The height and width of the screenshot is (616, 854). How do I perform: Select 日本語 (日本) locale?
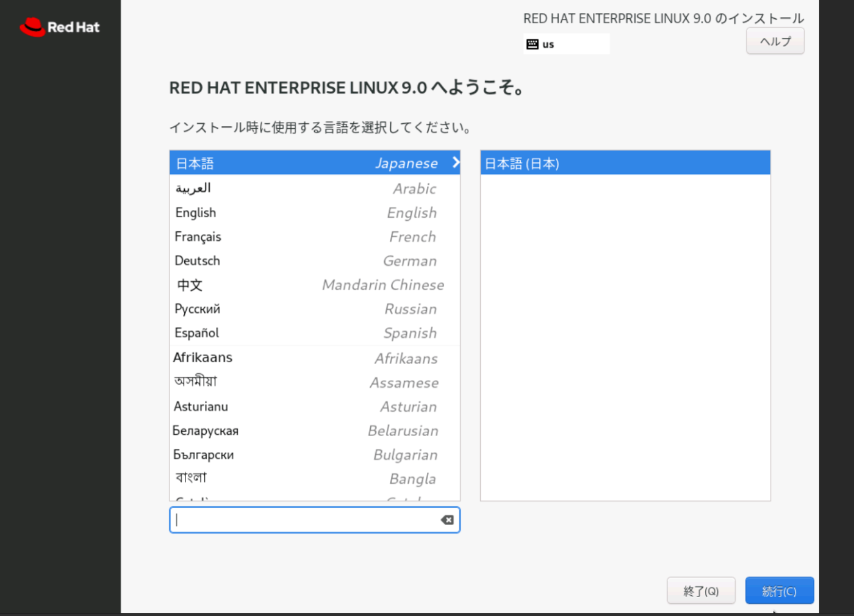click(x=625, y=163)
